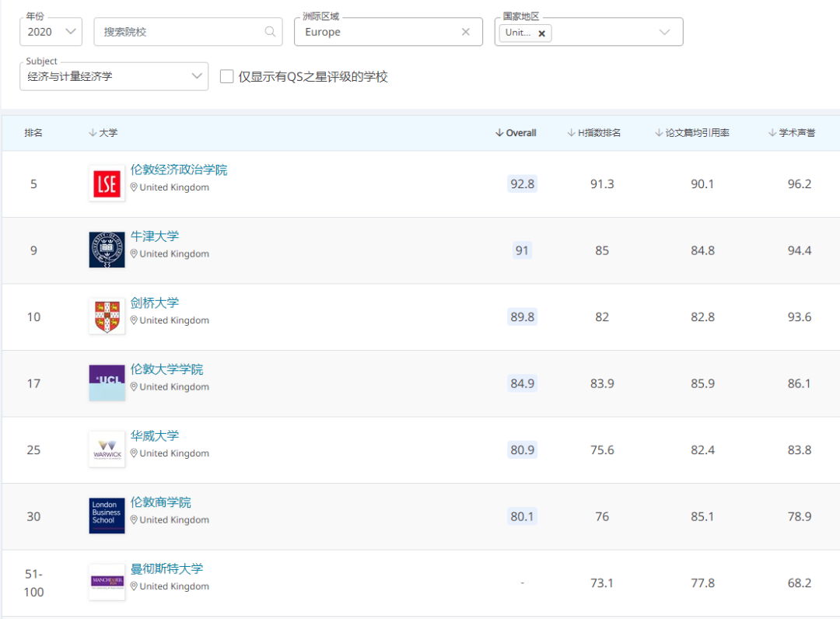Open the 年份 2020 year dropdown
Screen dimensions: 840x619
click(x=51, y=32)
